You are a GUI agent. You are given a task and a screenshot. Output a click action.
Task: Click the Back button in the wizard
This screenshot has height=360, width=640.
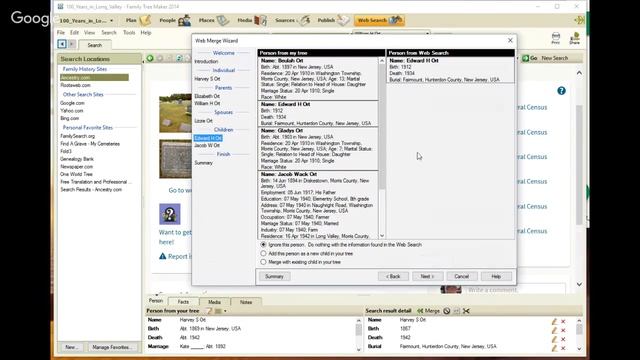(x=393, y=276)
